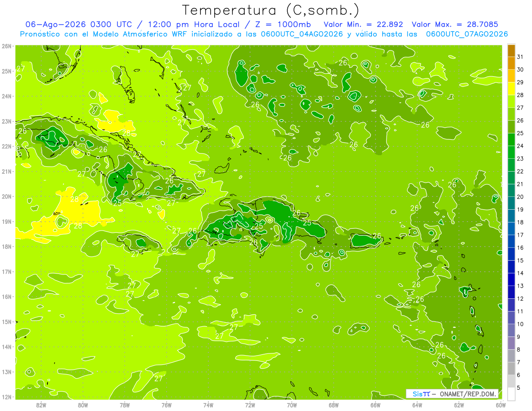Image resolution: width=532 pixels, height=411 pixels.
Task: Click the '14N' latitude axis label
Action: (x=7, y=347)
